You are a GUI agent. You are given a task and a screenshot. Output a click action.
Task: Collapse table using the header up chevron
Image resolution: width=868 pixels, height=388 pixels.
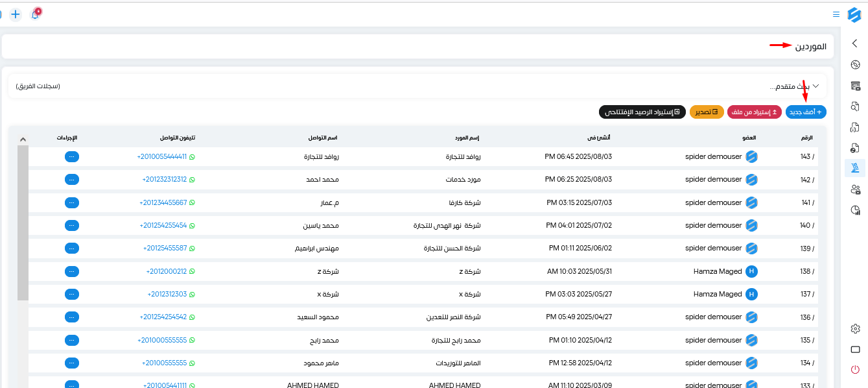point(23,139)
